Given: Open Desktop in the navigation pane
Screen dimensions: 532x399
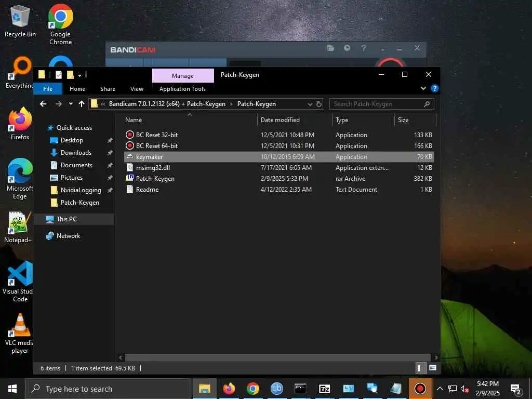Looking at the screenshot, I should [x=72, y=140].
